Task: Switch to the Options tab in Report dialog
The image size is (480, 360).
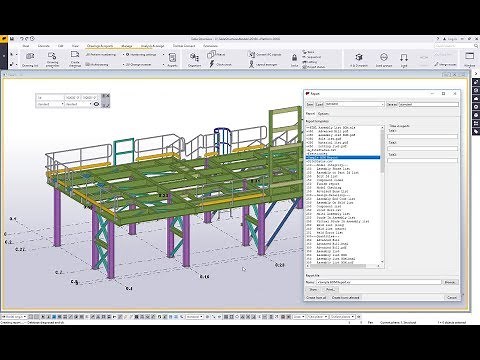Action: 323,114
